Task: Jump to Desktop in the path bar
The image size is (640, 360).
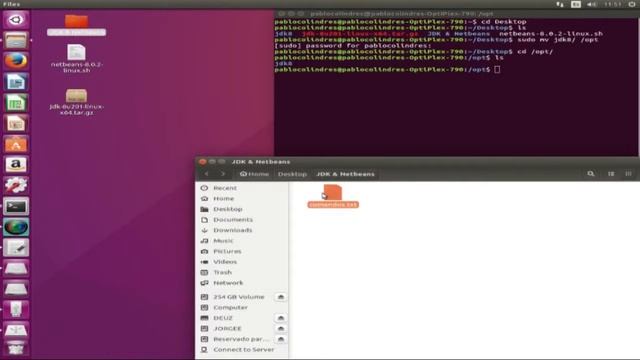Action: 292,174
